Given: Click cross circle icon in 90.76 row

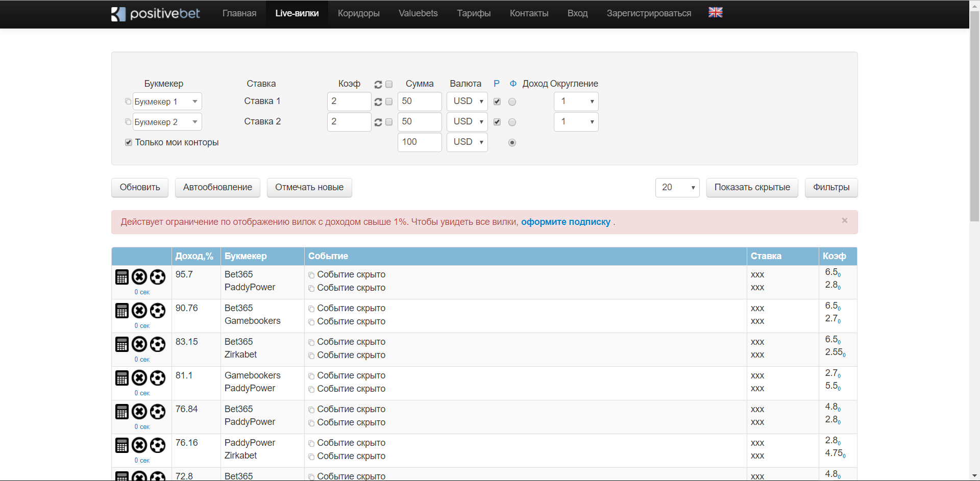Looking at the screenshot, I should point(139,311).
